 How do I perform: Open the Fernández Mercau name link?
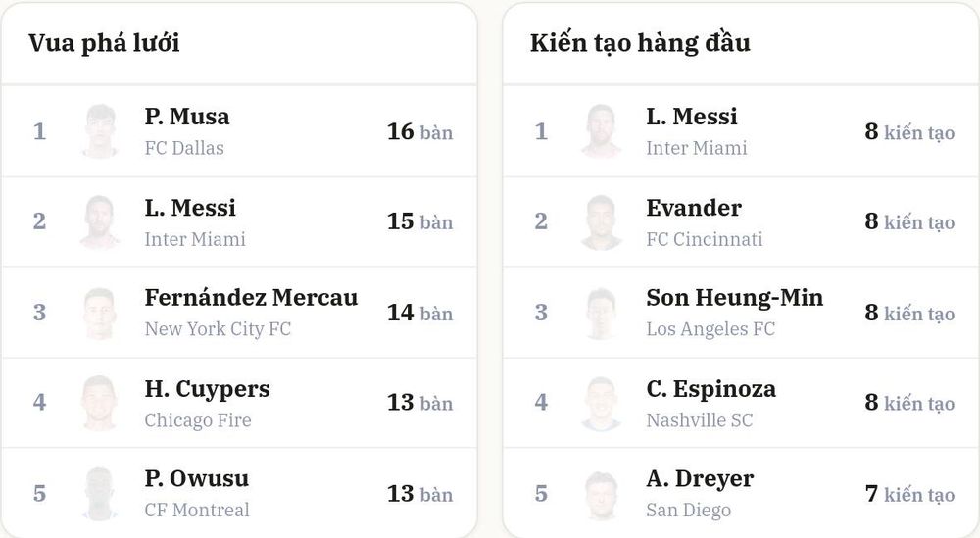click(251, 298)
